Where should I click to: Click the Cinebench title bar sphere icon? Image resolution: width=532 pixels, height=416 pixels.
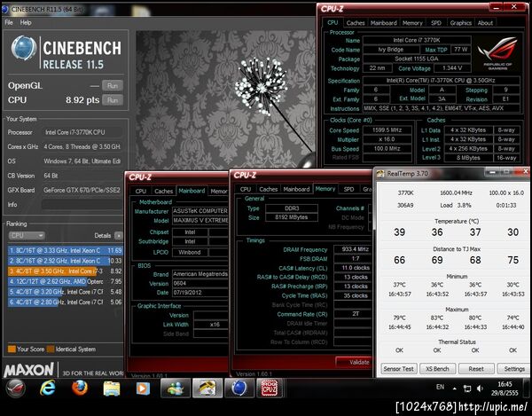coord(5,9)
